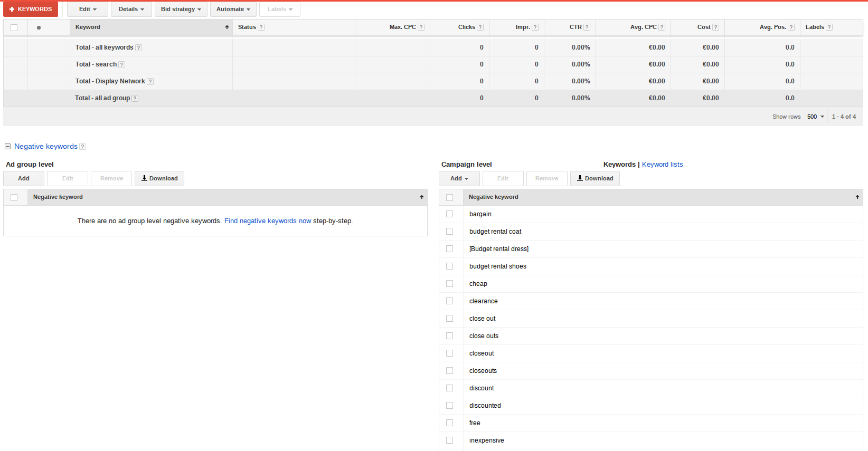Click the help icon next to Avg. Pos.

coord(791,27)
